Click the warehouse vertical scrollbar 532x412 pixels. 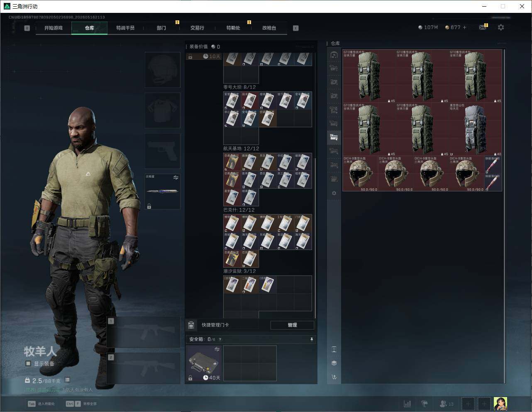coord(504,216)
